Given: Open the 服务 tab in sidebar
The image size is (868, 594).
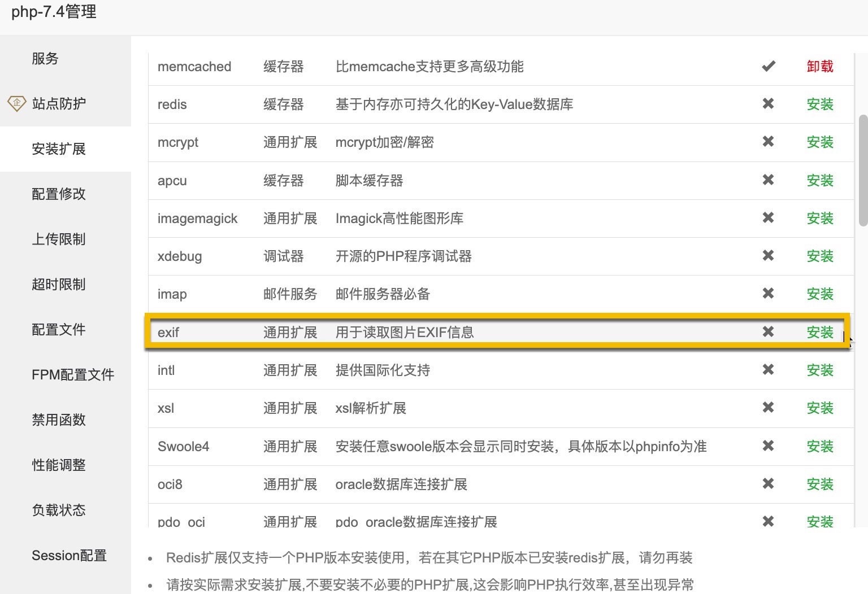Looking at the screenshot, I should tap(66, 59).
